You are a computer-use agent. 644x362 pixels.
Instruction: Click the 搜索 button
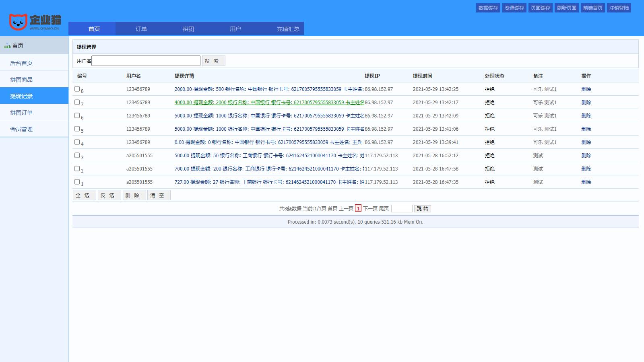(213, 61)
